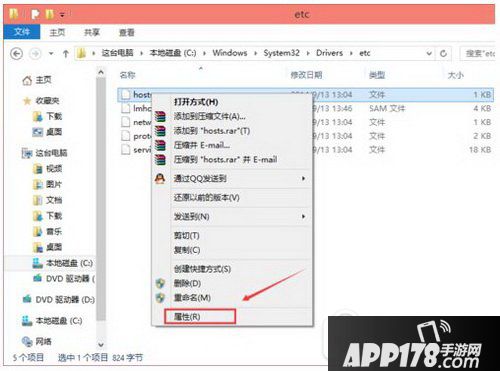Click the hosts file icon
This screenshot has height=371, width=500.
click(126, 95)
